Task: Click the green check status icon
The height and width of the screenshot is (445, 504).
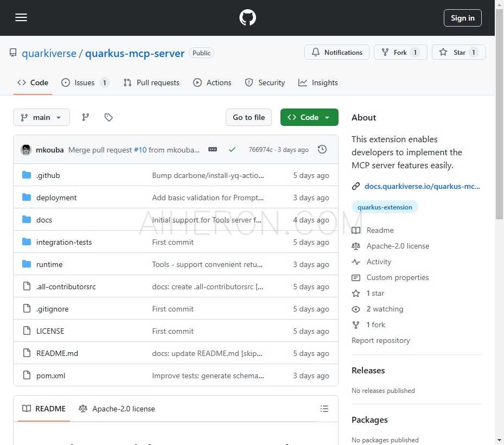Action: [232, 150]
